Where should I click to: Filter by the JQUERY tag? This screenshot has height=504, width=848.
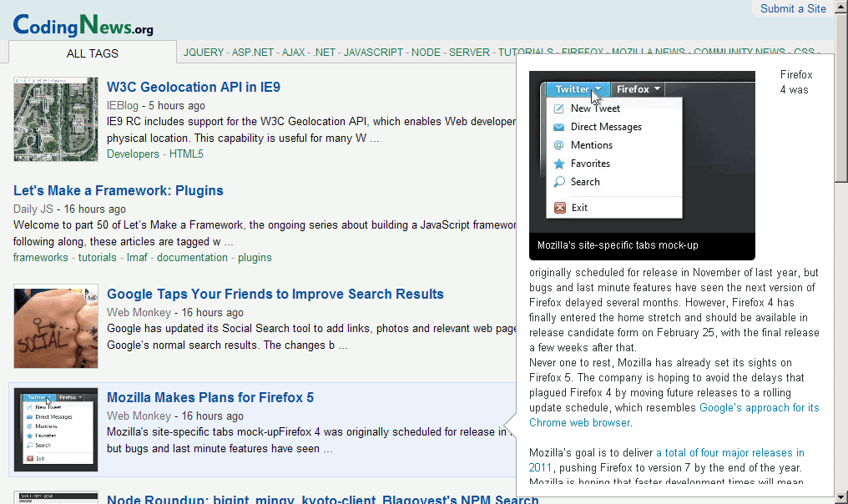pos(204,53)
